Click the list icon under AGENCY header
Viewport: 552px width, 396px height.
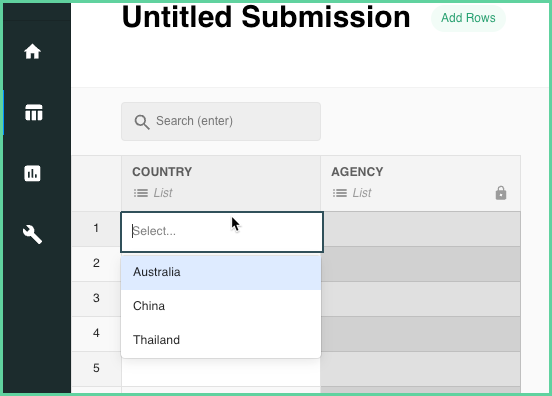pyautogui.click(x=340, y=193)
